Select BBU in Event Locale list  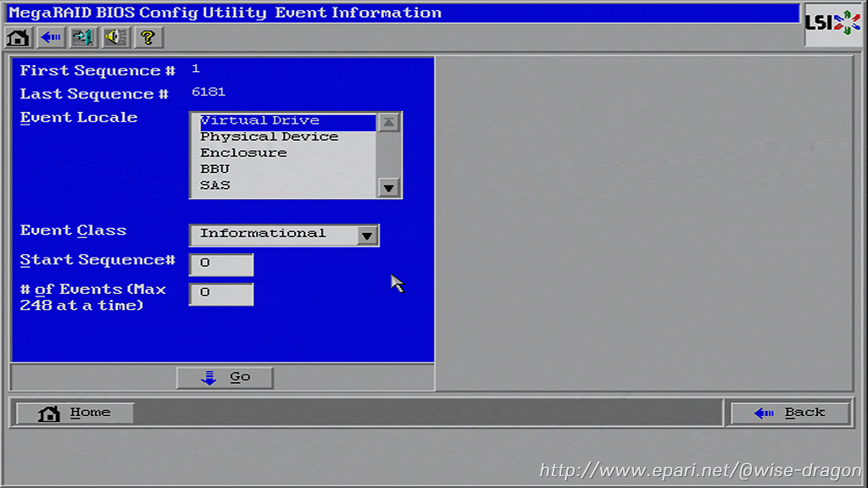(214, 169)
